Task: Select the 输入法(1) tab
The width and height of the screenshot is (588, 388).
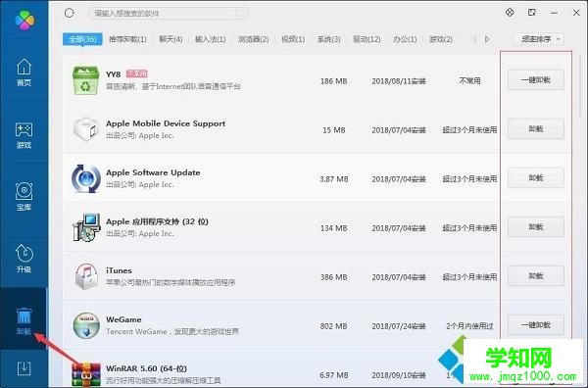Action: pyautogui.click(x=211, y=39)
